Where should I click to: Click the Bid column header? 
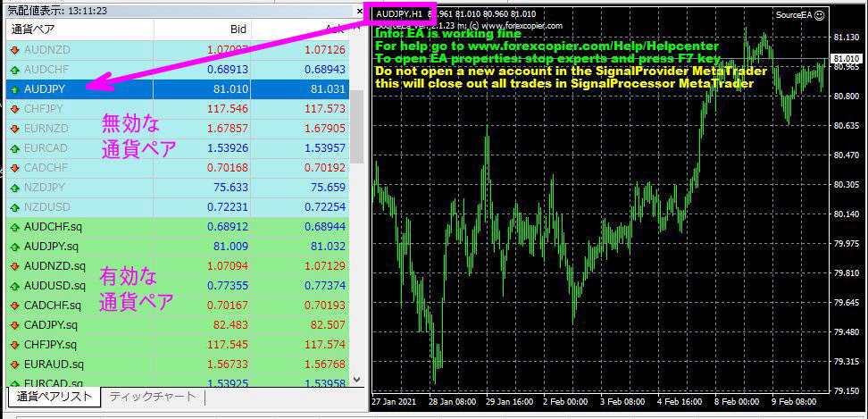coord(238,29)
